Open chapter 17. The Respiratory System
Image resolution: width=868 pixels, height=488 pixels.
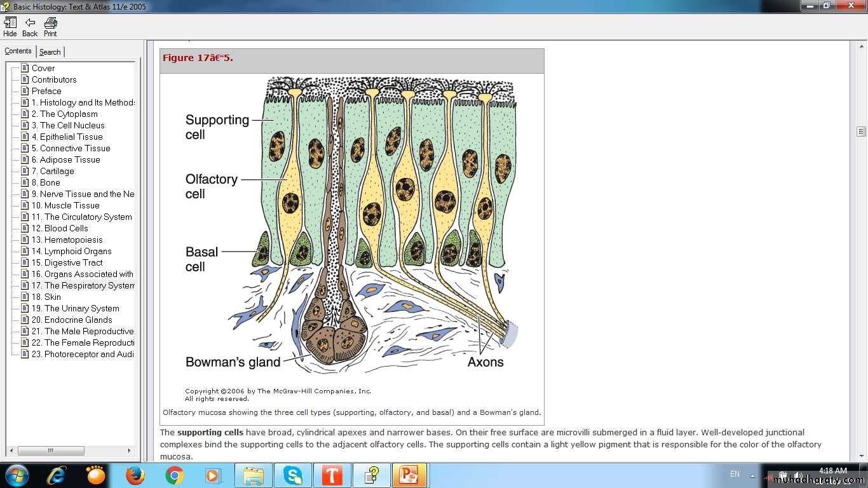pos(83,285)
